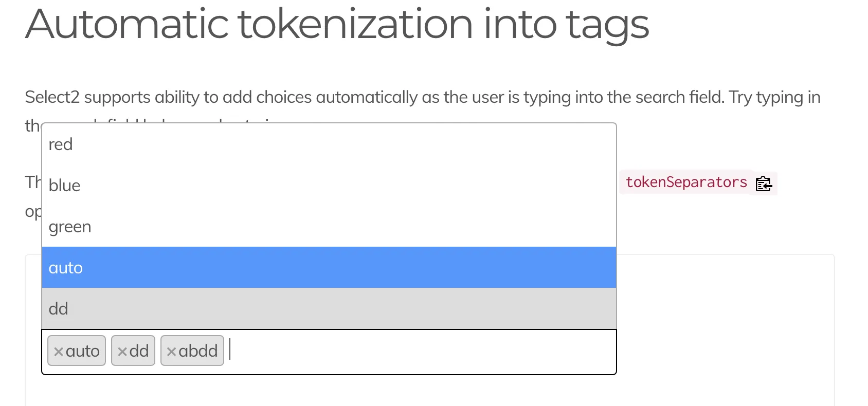Screen dimensions: 868x406
Task: Delete the "abdd" tag using its ×
Action: tap(172, 352)
